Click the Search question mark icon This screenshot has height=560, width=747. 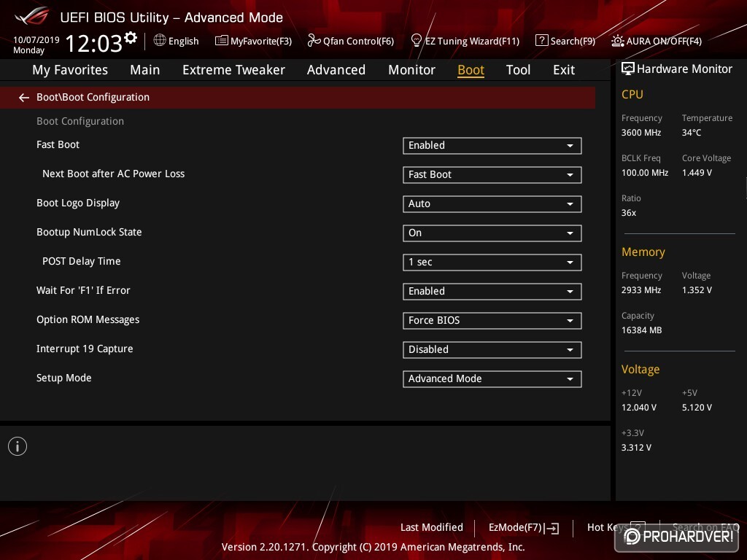pyautogui.click(x=542, y=41)
